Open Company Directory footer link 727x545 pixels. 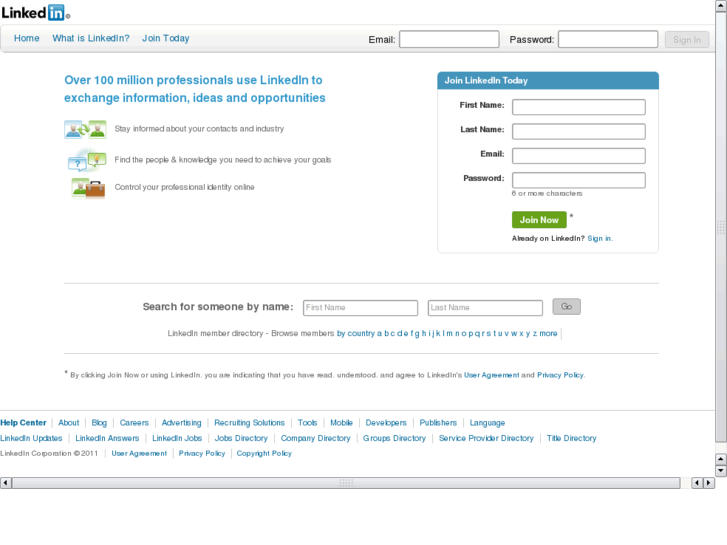[315, 438]
